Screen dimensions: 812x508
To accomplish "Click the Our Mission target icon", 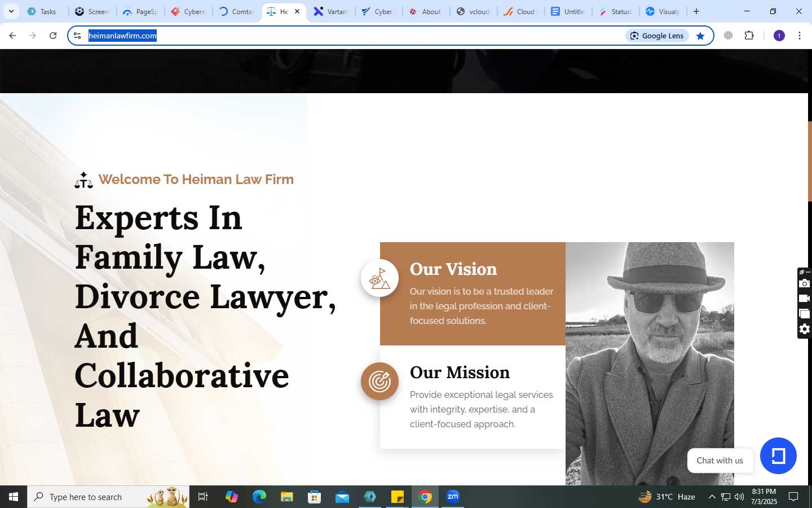I will pyautogui.click(x=379, y=382).
